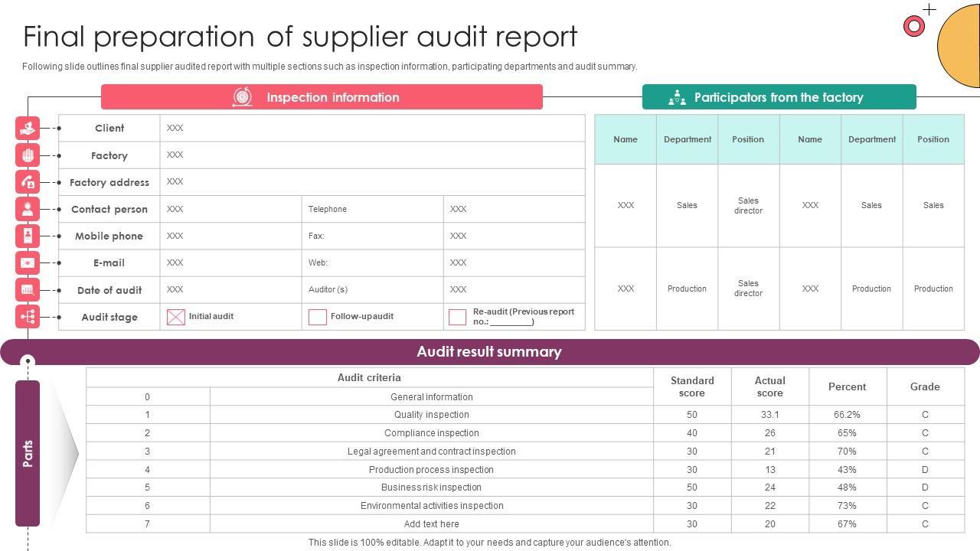Click the team icon beside Participators heading
Screen dimensions: 980x551
[x=677, y=97]
